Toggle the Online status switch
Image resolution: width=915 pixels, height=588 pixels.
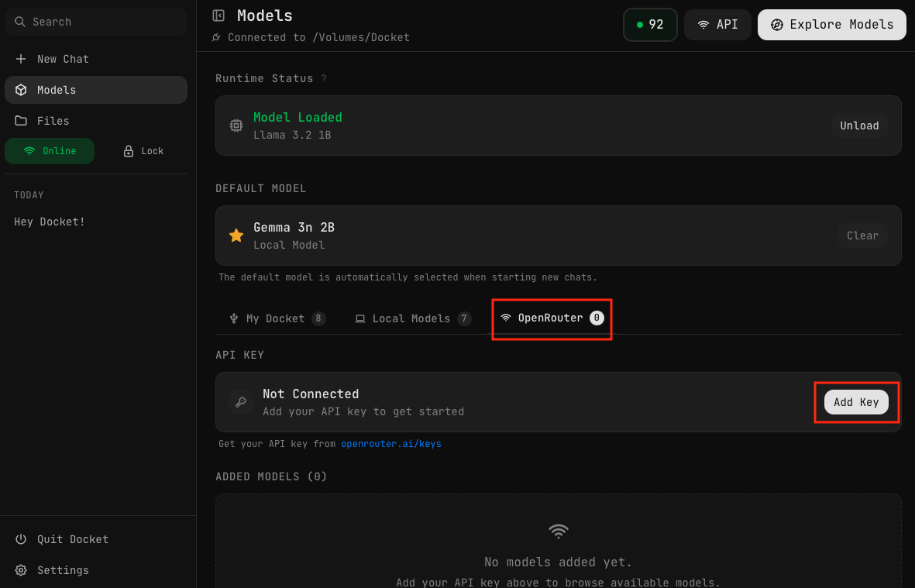coord(50,151)
